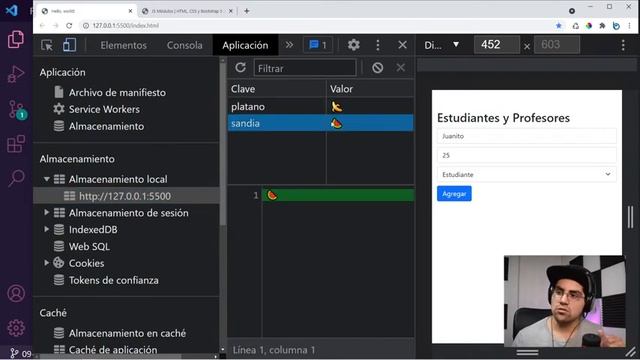640x360 pixels.
Task: Open DevTools settings gear
Action: [x=353, y=45]
